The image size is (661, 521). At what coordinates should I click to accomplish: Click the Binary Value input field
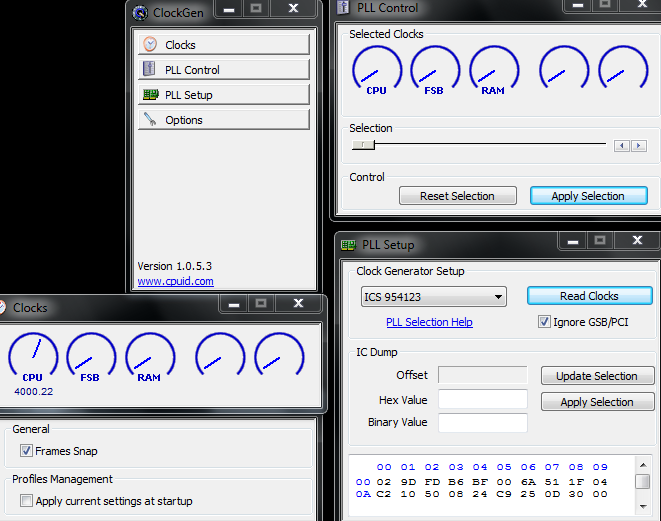click(483, 422)
